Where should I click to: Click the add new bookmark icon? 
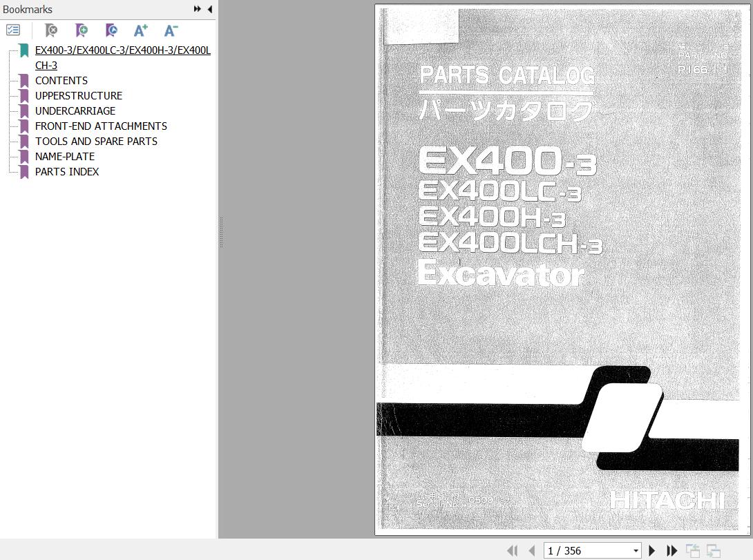(82, 30)
